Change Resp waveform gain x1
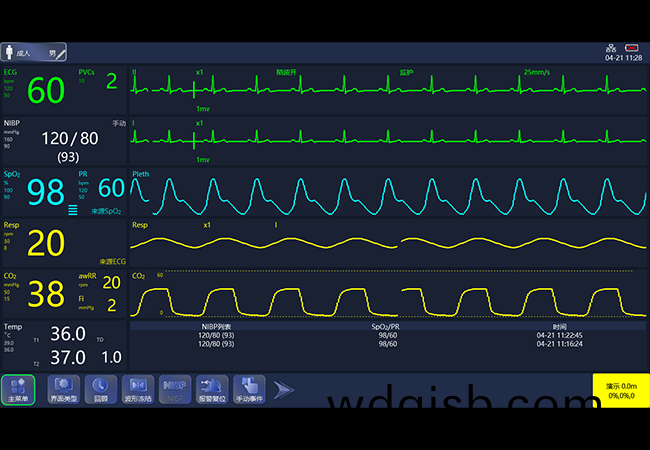Image resolution: width=650 pixels, height=450 pixels. (x=207, y=225)
